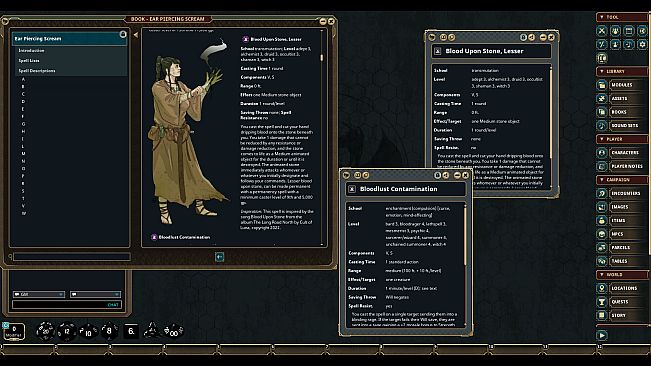Screen dimensions: 651x366
Task: Jump to letter A in spell index
Action: (x=23, y=79)
